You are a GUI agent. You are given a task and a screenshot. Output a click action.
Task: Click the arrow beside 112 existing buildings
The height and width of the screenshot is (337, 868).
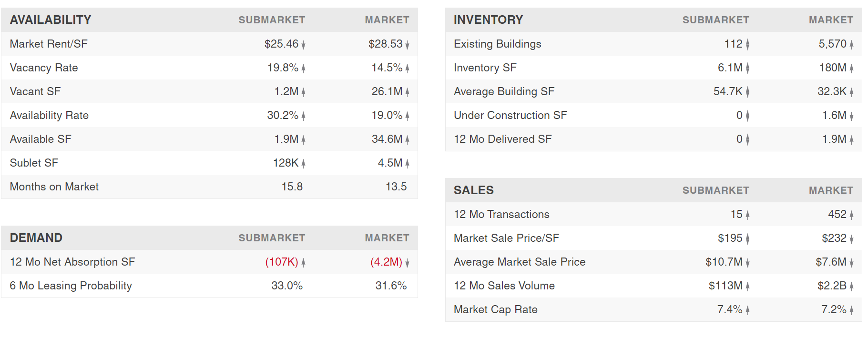click(x=747, y=45)
